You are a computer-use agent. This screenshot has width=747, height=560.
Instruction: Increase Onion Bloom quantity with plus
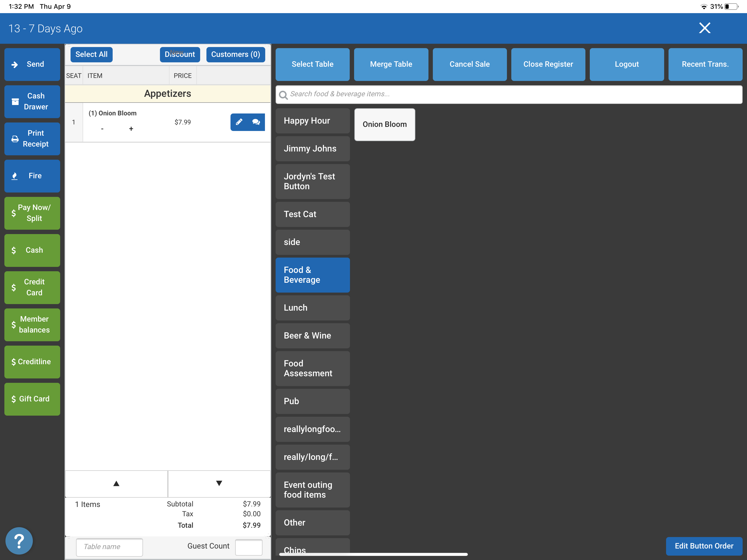click(x=131, y=129)
